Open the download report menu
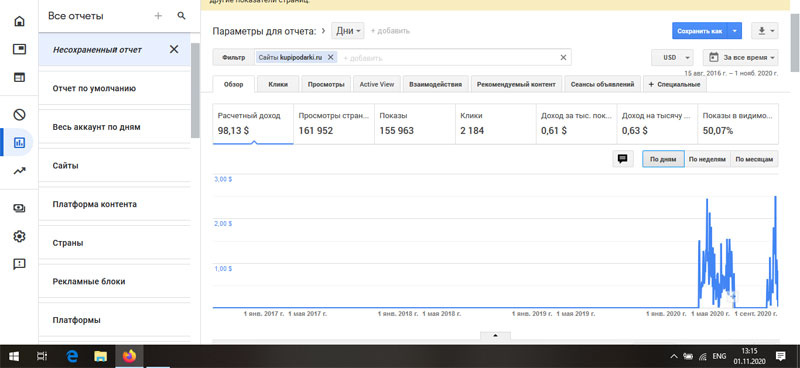 click(x=764, y=31)
